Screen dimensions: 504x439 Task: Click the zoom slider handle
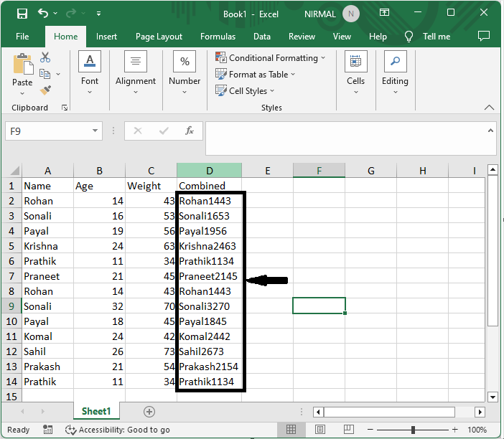(413, 430)
